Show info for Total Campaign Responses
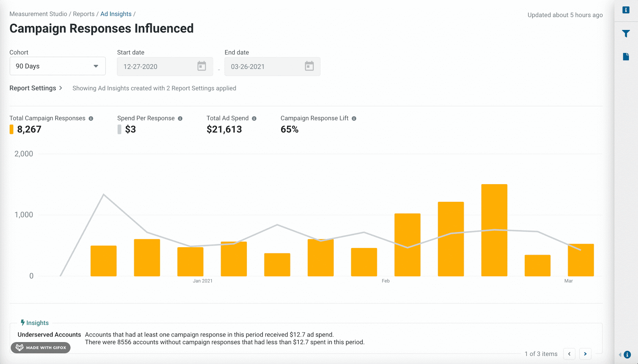 91,118
